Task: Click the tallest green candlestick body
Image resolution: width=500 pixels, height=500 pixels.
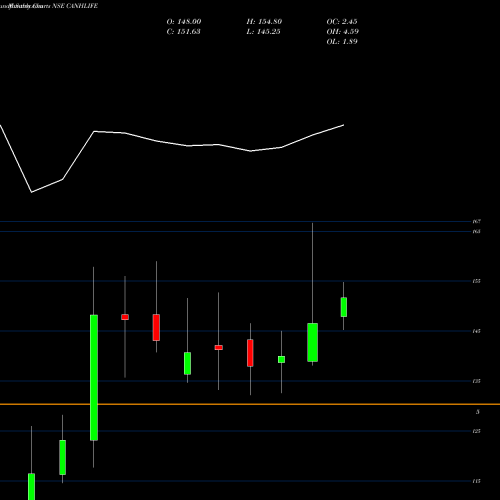Action: coord(94,378)
